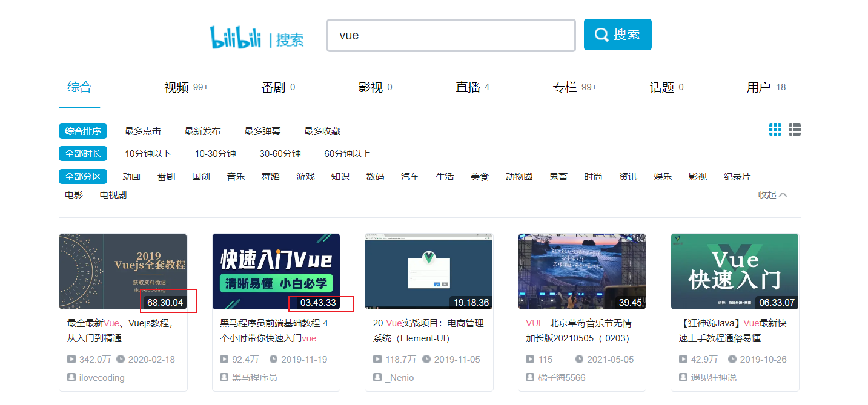Filter by 生活 category
The width and height of the screenshot is (868, 405).
445,177
